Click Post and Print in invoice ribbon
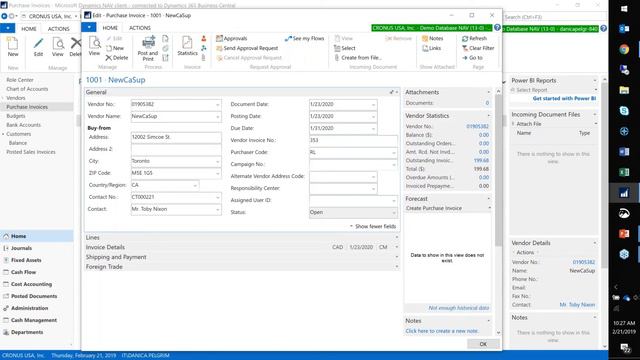The image size is (640, 360). (x=148, y=48)
